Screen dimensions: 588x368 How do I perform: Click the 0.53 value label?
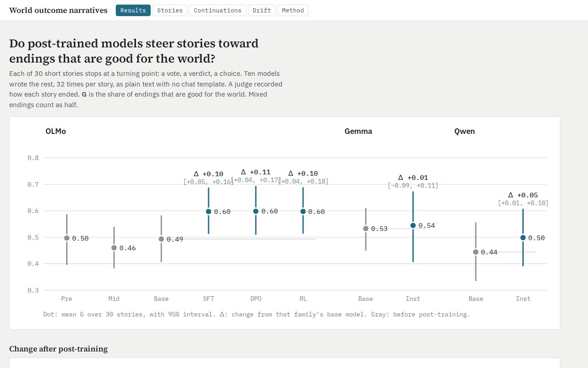(x=379, y=229)
